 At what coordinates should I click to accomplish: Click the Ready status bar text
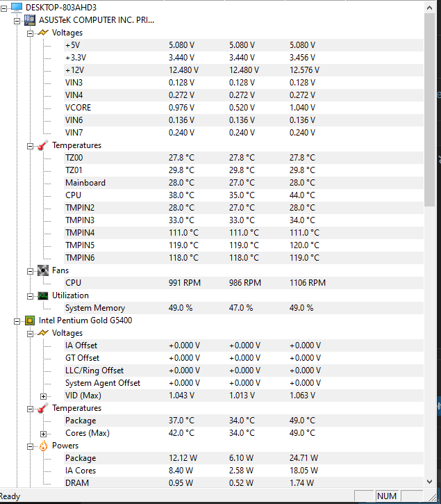click(x=10, y=496)
